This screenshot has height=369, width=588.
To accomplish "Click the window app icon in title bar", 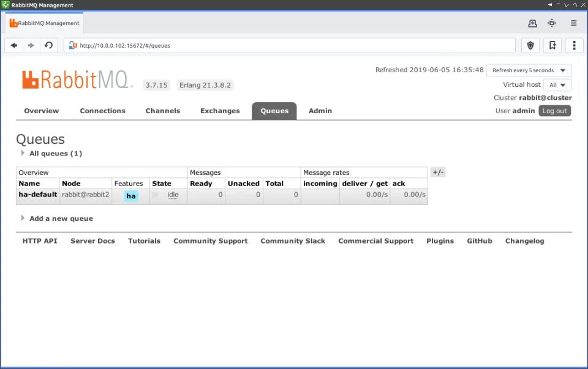I will tap(5, 5).
